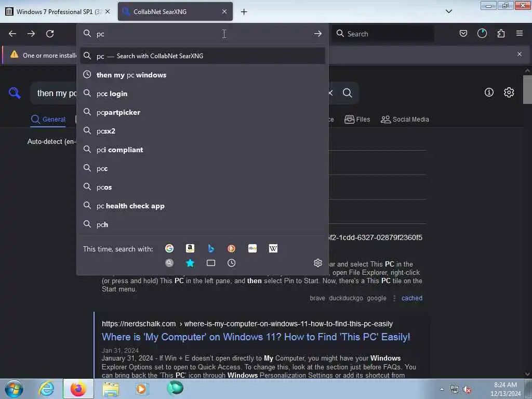Dismiss the installed add-on warning bar
532x399 pixels.
pyautogui.click(x=520, y=54)
